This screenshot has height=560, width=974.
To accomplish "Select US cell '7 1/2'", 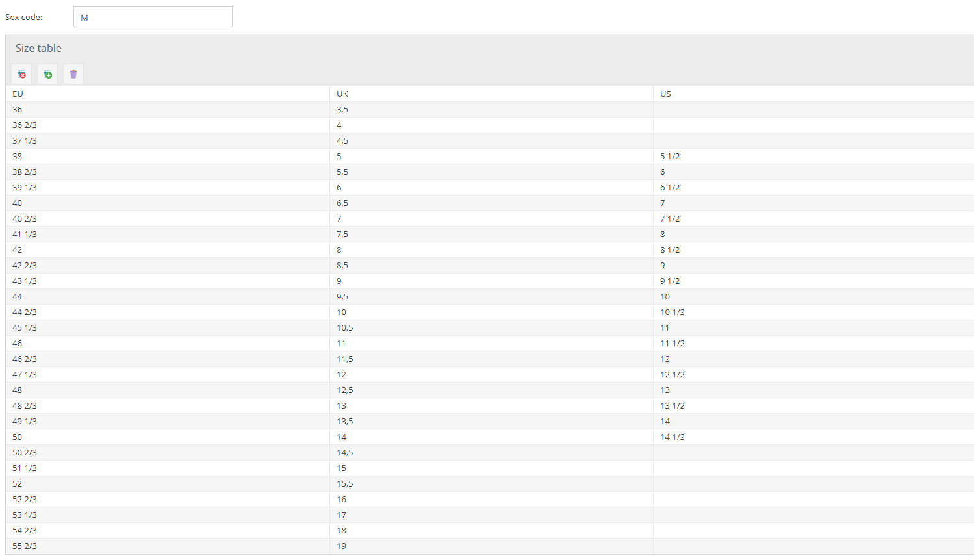I will pyautogui.click(x=814, y=218).
